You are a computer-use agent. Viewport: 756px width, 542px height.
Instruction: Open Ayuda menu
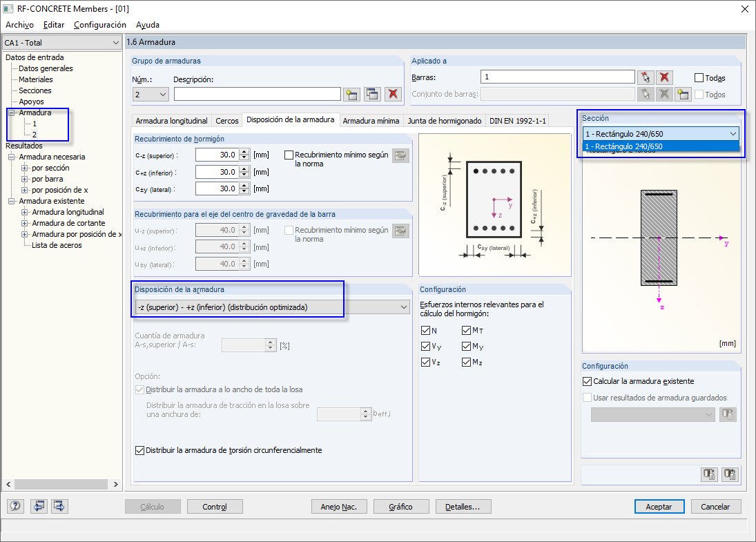pyautogui.click(x=148, y=25)
